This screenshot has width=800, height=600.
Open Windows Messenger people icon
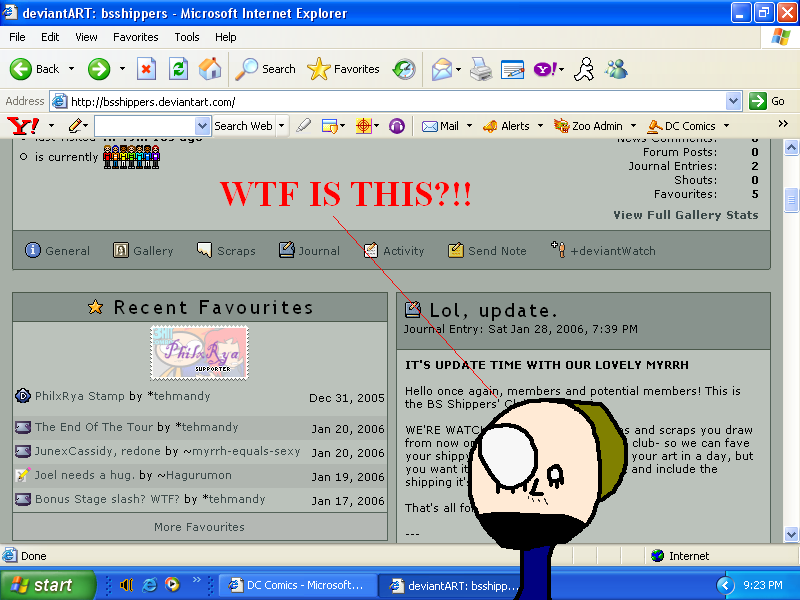[616, 69]
